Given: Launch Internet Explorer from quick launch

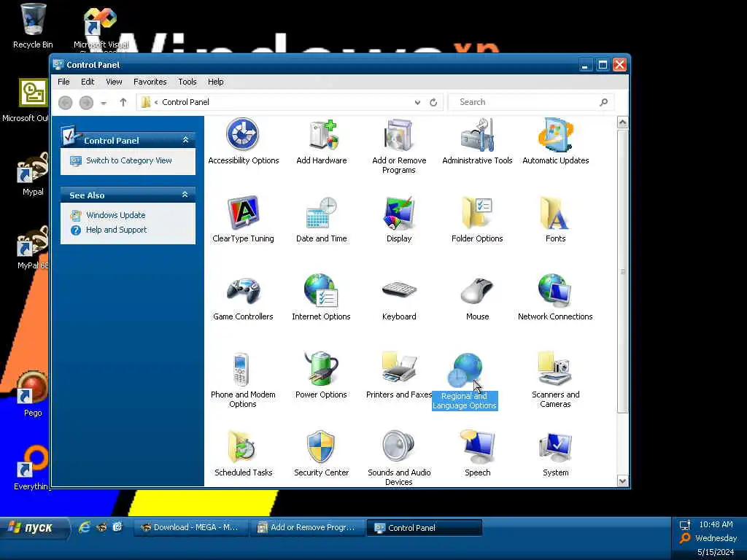Looking at the screenshot, I should pos(85,527).
